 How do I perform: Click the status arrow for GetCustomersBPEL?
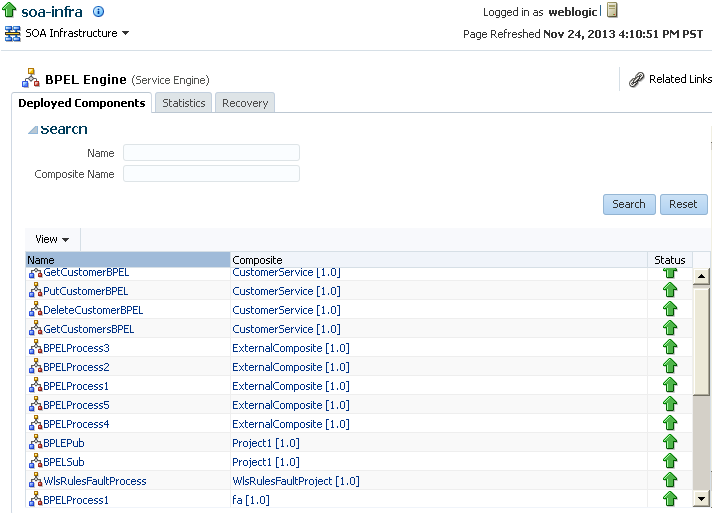pos(670,328)
